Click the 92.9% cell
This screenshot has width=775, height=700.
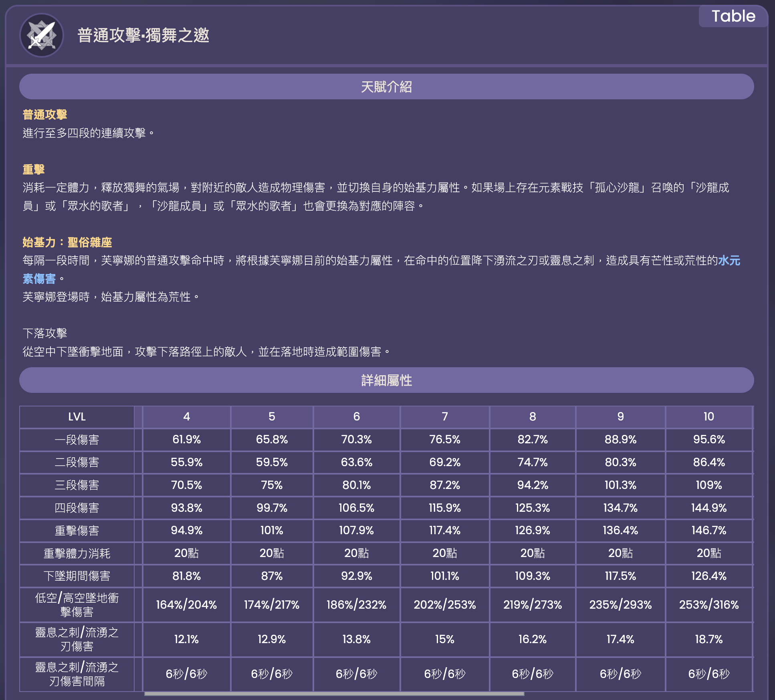[x=357, y=576]
